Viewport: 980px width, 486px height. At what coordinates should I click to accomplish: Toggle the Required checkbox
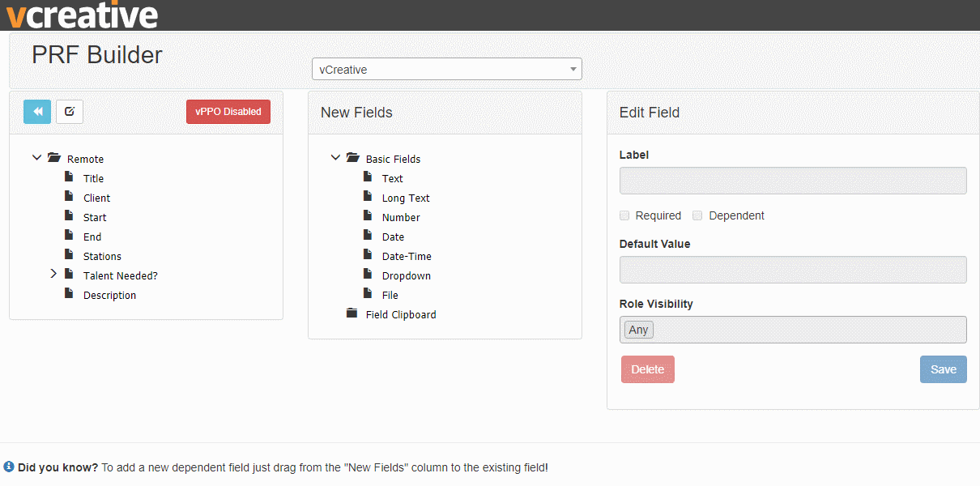pyautogui.click(x=624, y=215)
